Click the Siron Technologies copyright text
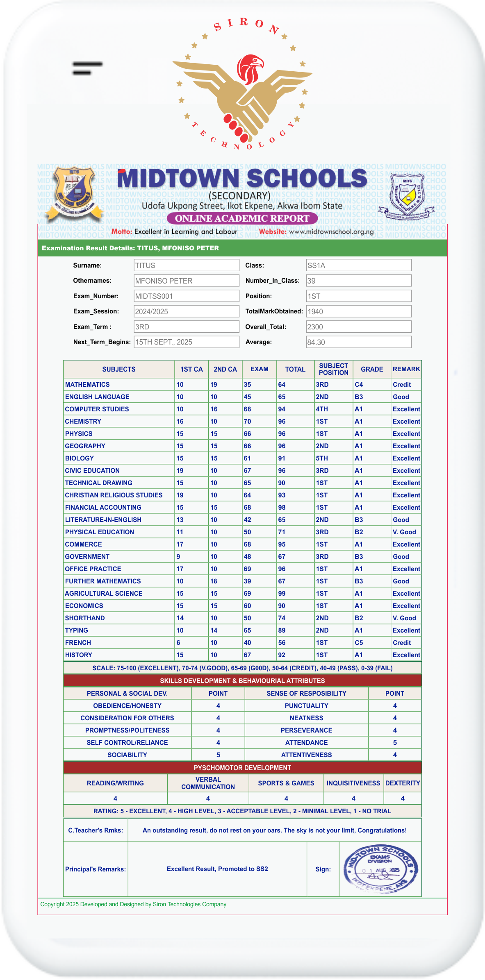 133,904
